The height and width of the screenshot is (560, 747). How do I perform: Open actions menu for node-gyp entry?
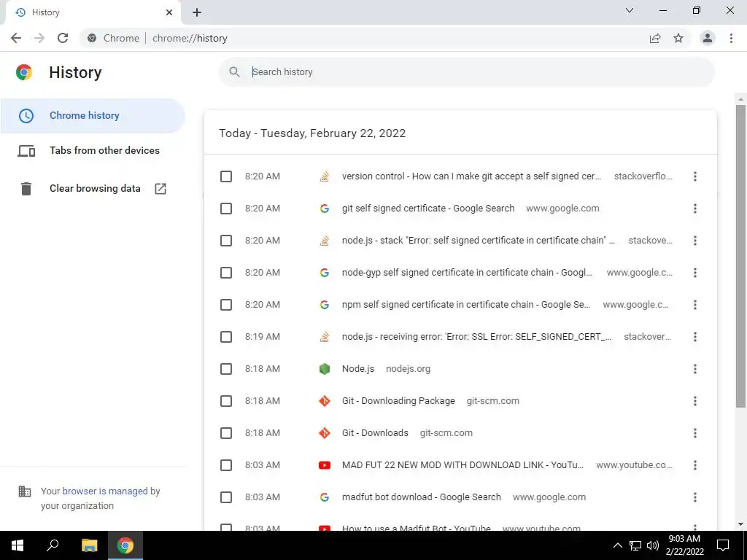[695, 273]
